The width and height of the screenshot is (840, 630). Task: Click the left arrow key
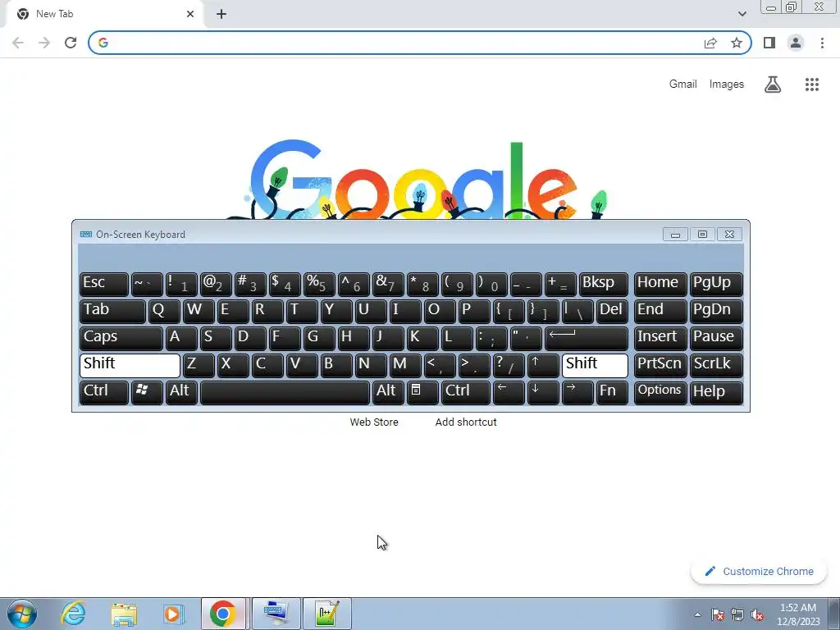coord(509,392)
